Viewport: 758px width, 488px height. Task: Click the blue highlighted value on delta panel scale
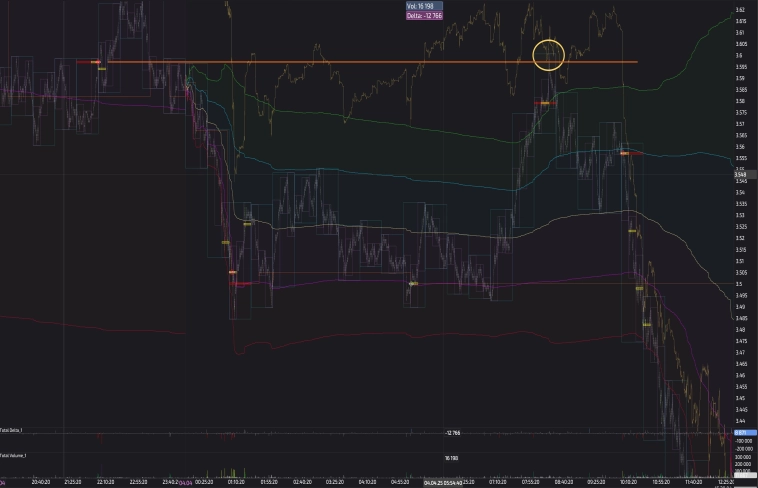coord(743,432)
